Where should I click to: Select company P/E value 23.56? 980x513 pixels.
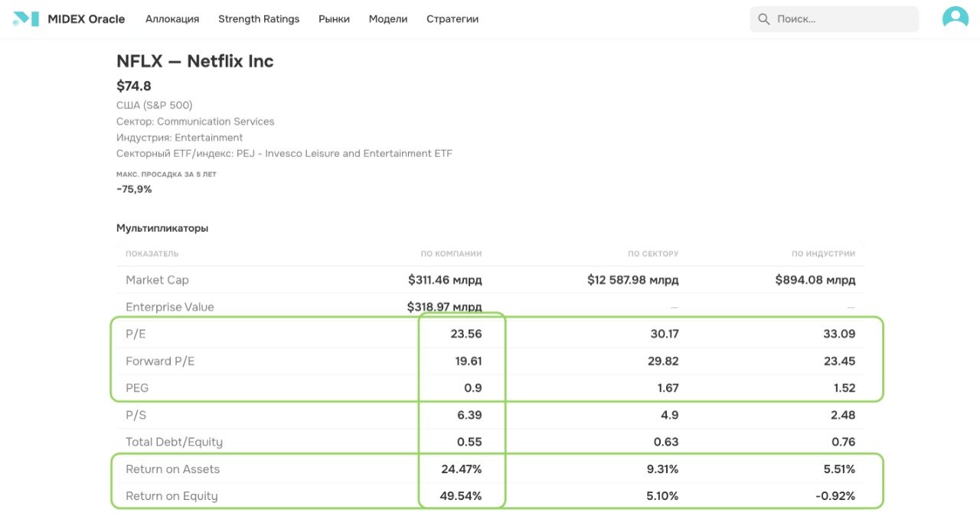pos(466,334)
